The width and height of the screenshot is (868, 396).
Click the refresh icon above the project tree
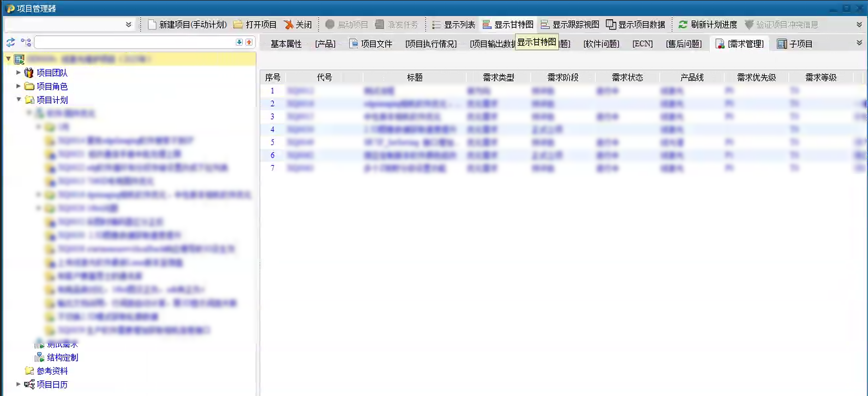coord(10,43)
